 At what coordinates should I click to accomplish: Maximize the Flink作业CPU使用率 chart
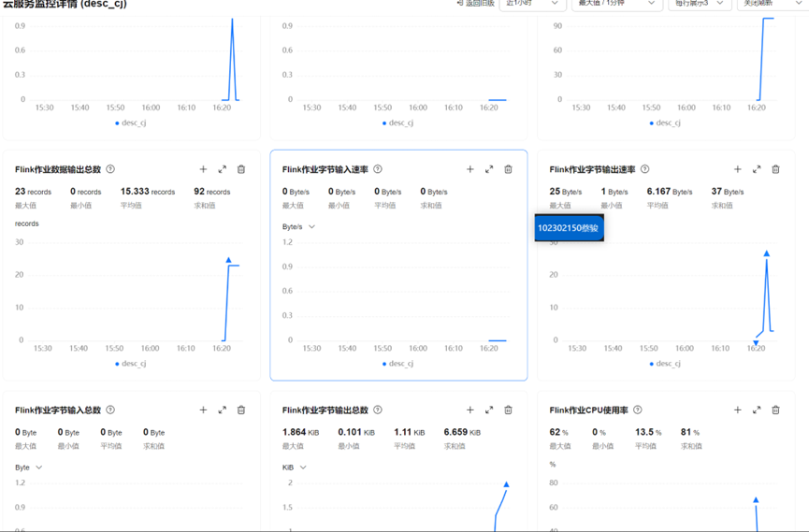[757, 410]
